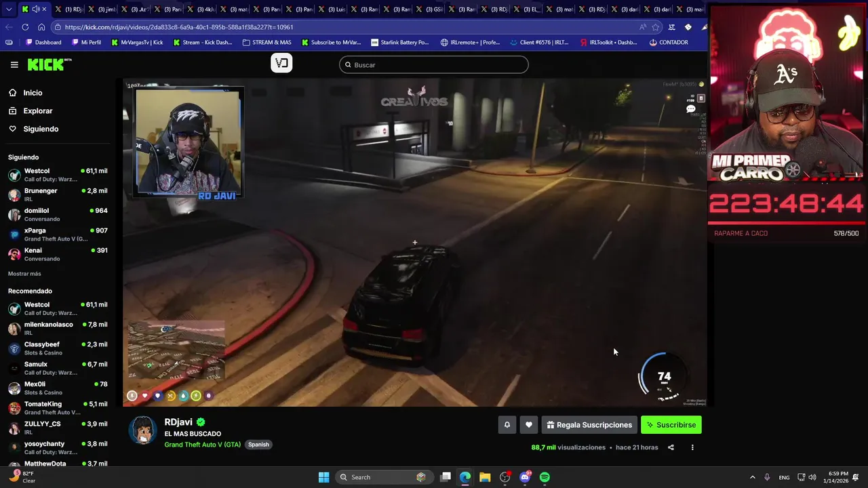868x488 pixels.
Task: Open Brunenger channel in sidebar
Action: tap(58, 195)
